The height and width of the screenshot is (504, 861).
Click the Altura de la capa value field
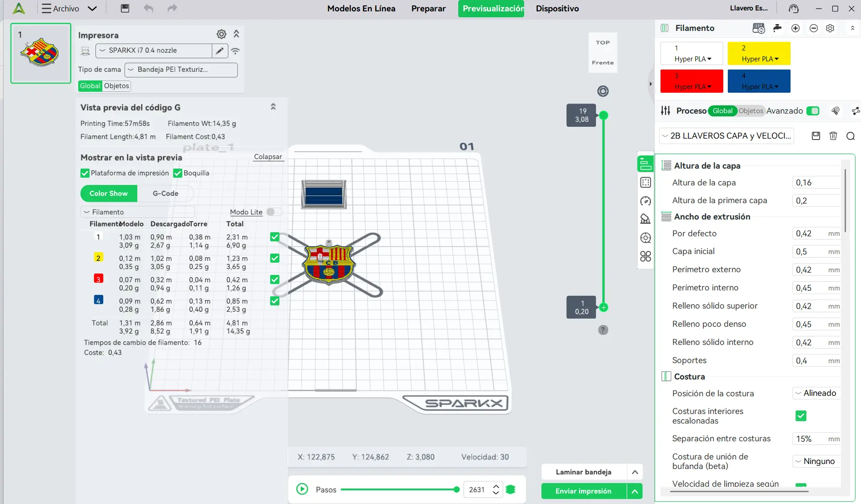[817, 183]
